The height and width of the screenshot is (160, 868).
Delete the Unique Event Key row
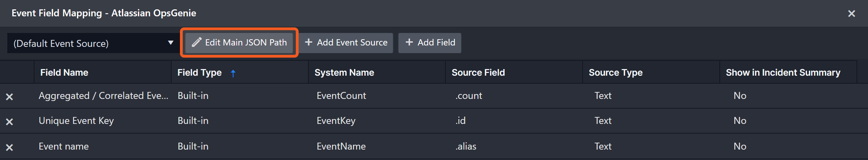(9, 122)
